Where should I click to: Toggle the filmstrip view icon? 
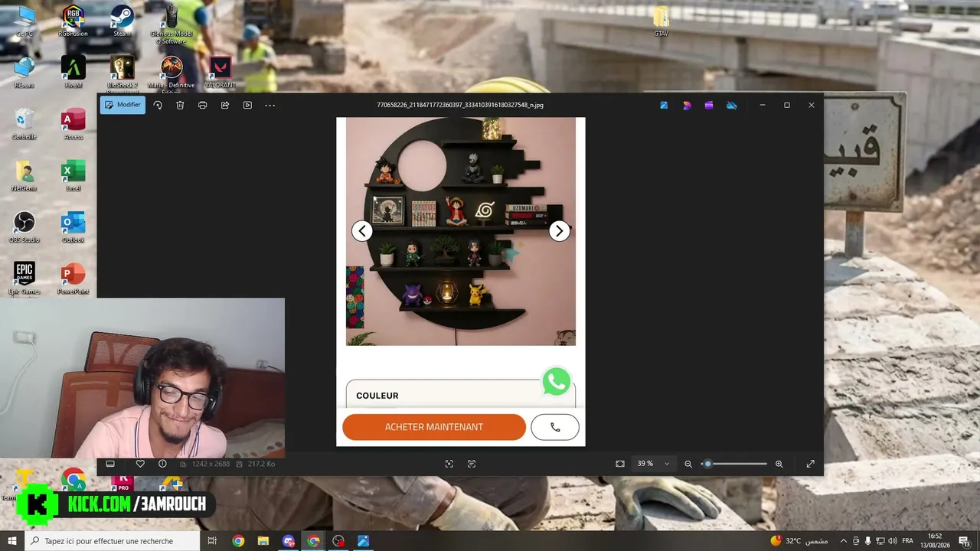point(110,464)
